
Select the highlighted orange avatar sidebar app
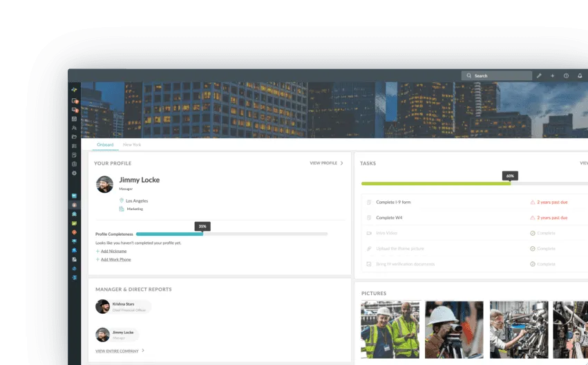(74, 205)
